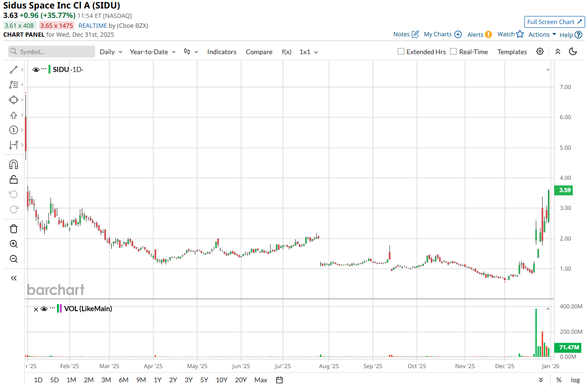Image resolution: width=588 pixels, height=386 pixels.
Task: Open the Compare menu
Action: click(x=259, y=52)
